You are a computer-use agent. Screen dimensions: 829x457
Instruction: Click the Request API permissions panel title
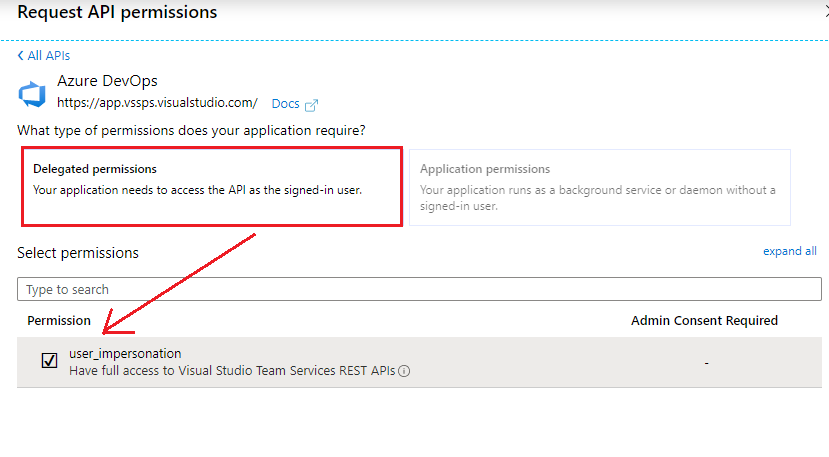point(117,13)
